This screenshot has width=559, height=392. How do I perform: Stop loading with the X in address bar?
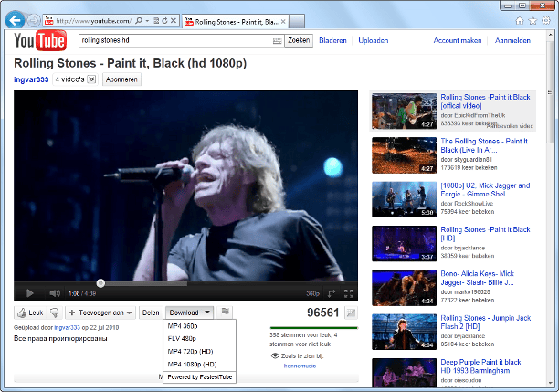coord(174,21)
